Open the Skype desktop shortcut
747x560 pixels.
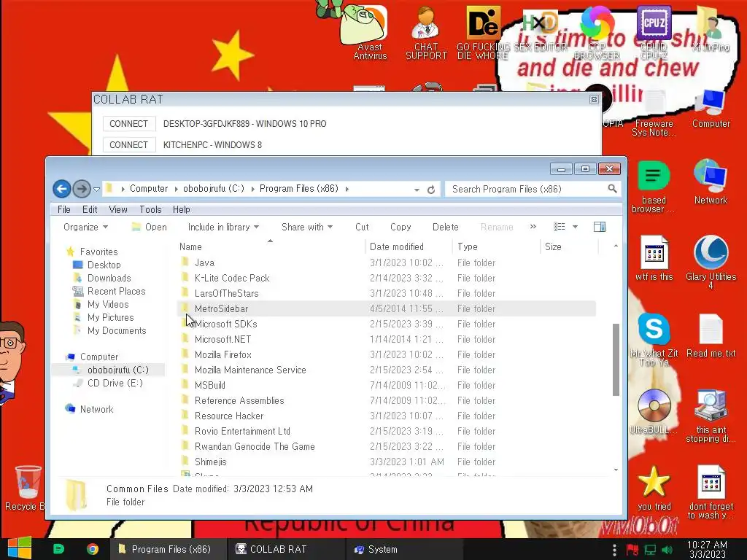(654, 339)
